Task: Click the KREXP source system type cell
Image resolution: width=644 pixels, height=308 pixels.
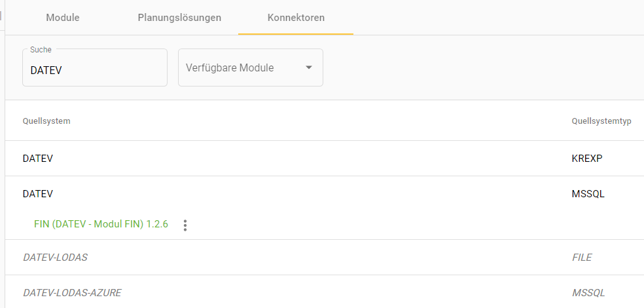Action: tap(586, 159)
